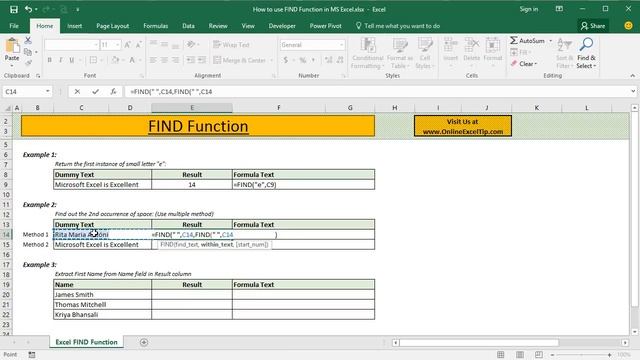Image resolution: width=640 pixels, height=360 pixels.
Task: Click the Clear eraser button
Action: point(524,64)
